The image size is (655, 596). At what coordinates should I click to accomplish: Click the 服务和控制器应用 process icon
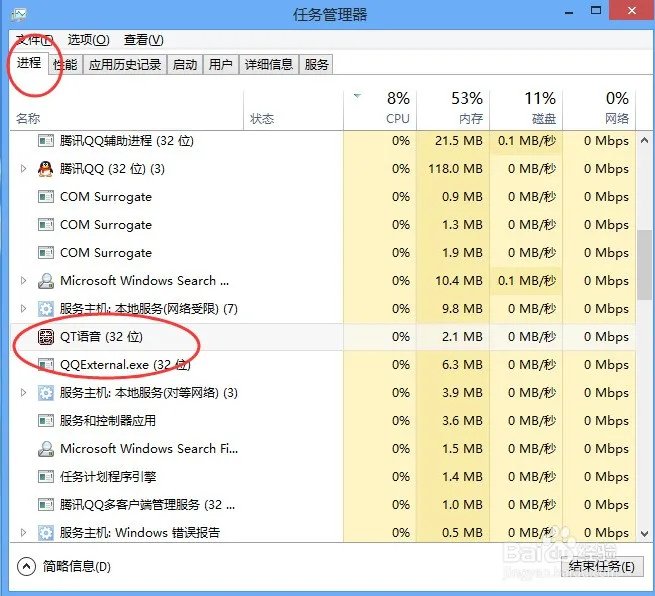click(x=46, y=421)
